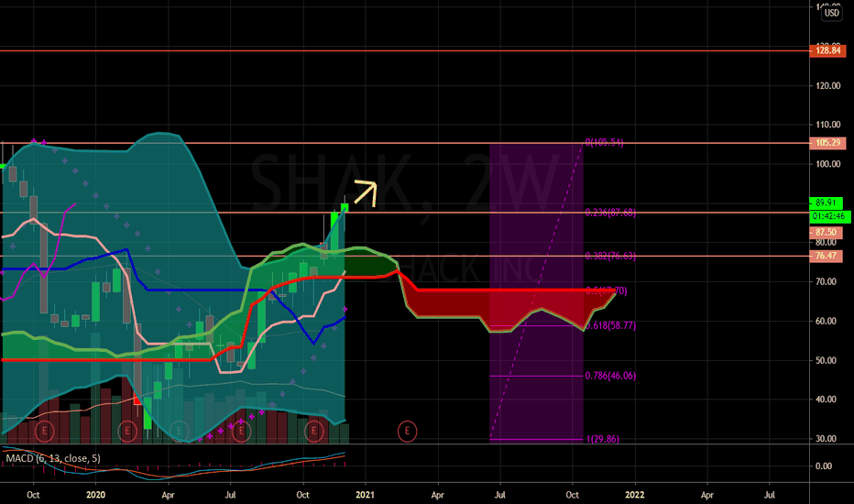
Task: Open the earnings E marker under October 2019
Action: [x=44, y=431]
